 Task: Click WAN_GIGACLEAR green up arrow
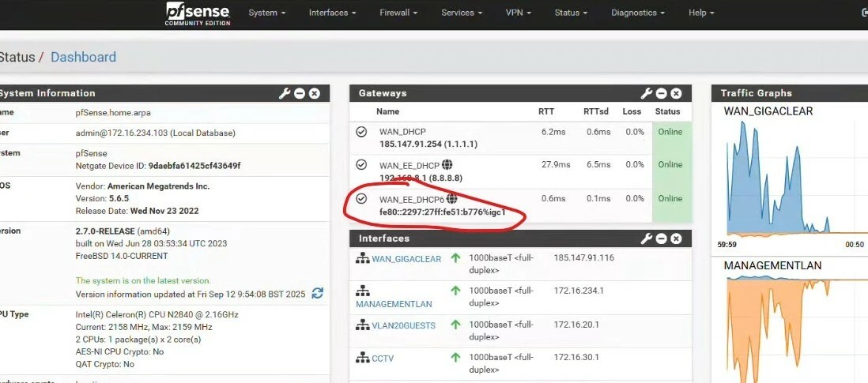(455, 258)
